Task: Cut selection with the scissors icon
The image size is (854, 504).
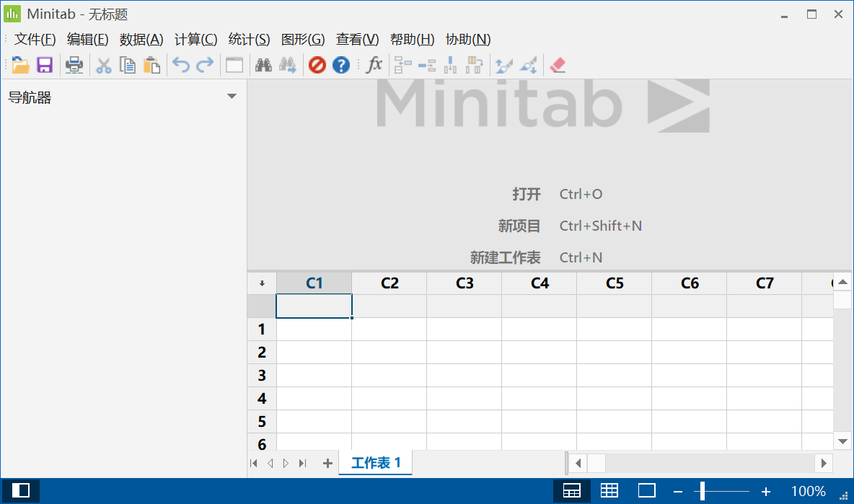Action: pyautogui.click(x=103, y=66)
